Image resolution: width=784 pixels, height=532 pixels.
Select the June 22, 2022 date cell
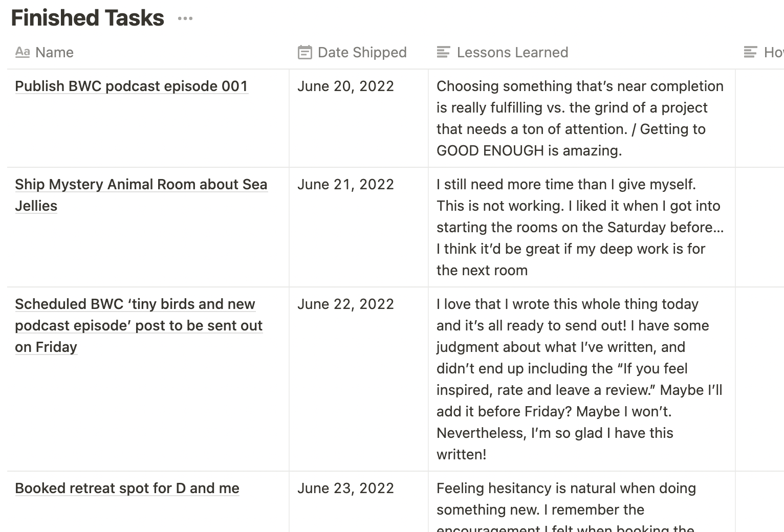coord(346,304)
